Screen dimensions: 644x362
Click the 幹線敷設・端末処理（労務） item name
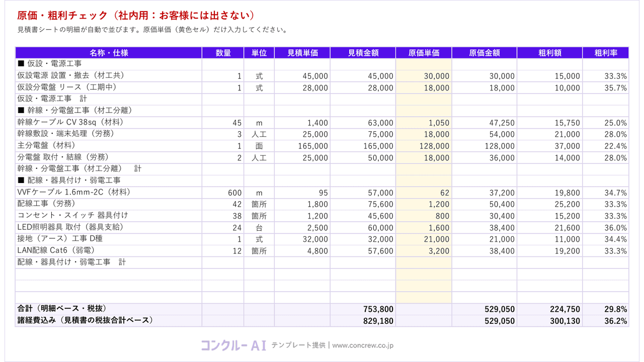(67, 134)
